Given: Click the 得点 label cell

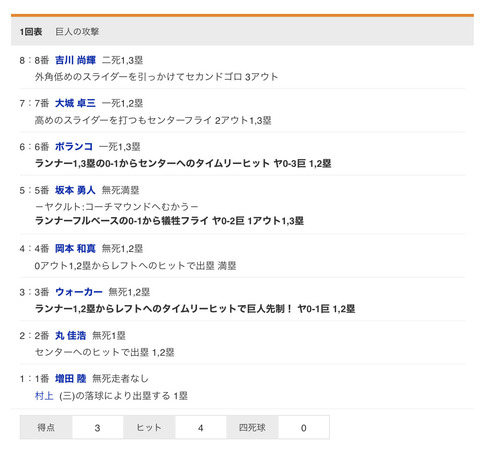Looking at the screenshot, I should [x=46, y=427].
